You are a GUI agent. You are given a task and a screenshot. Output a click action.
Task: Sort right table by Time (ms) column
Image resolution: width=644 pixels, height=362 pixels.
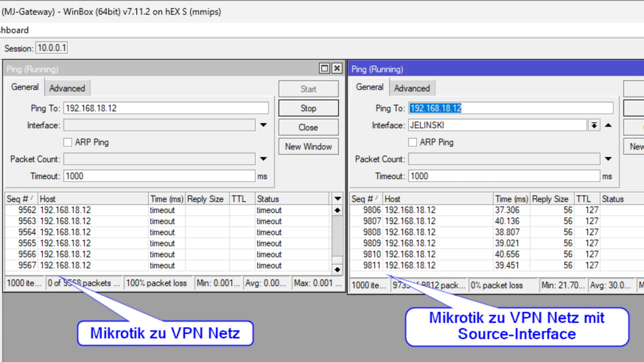click(x=512, y=199)
